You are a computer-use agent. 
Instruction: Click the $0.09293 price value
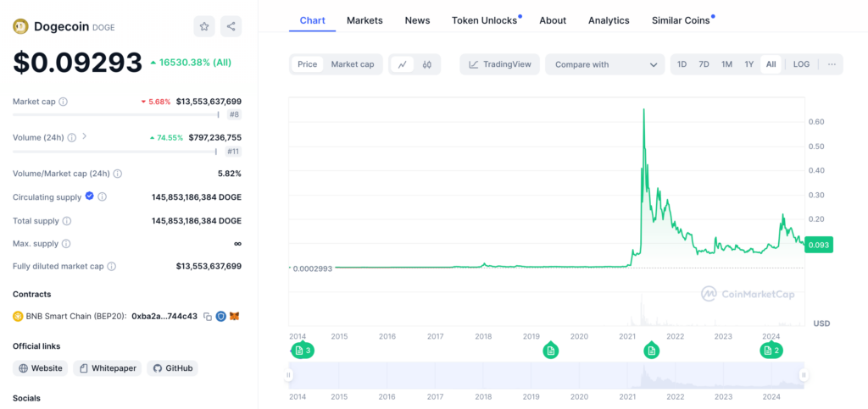(77, 63)
